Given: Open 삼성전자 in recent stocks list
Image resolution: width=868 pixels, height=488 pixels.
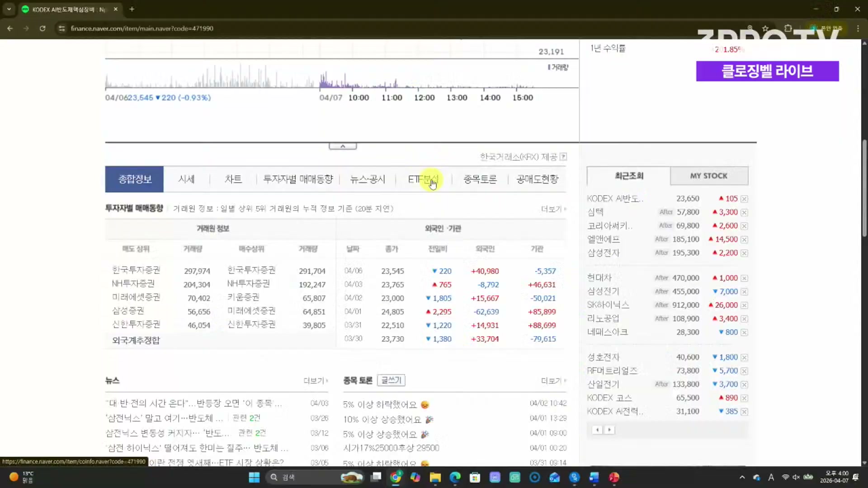Looking at the screenshot, I should tap(603, 253).
